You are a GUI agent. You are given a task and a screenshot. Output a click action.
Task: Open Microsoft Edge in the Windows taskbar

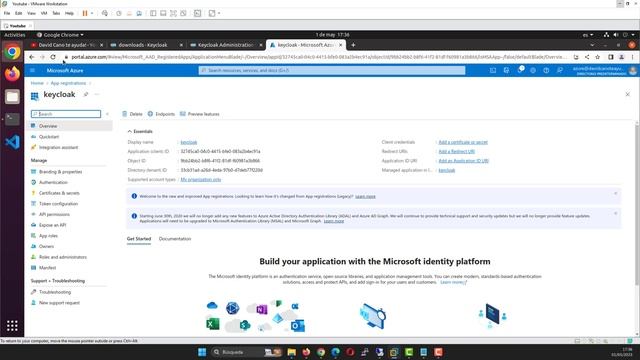336,352
